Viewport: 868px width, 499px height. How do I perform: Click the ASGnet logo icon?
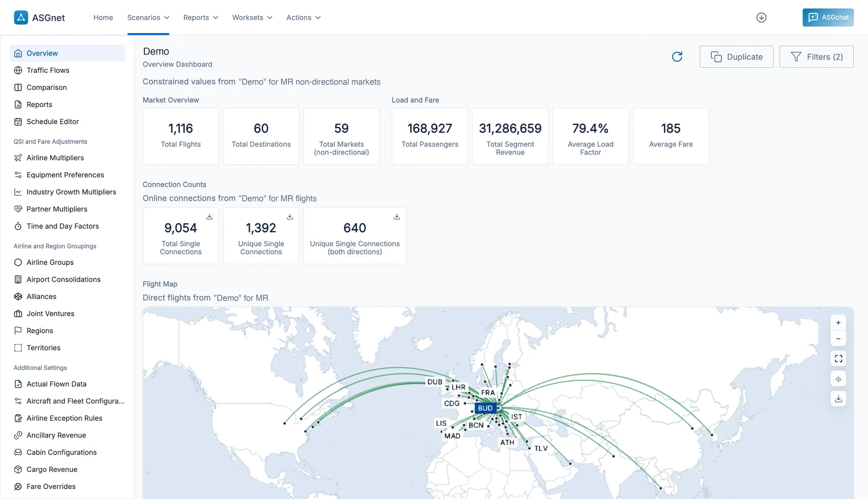[21, 17]
